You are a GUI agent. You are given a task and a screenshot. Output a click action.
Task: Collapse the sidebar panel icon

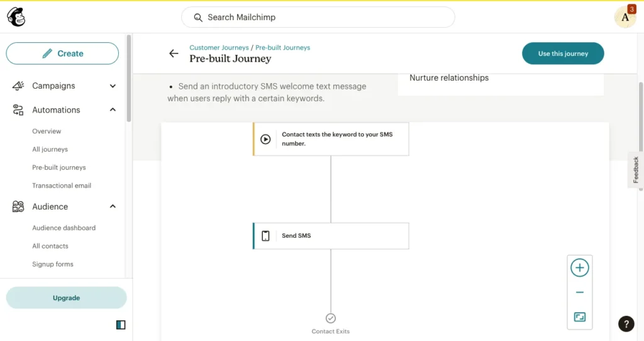[121, 325]
